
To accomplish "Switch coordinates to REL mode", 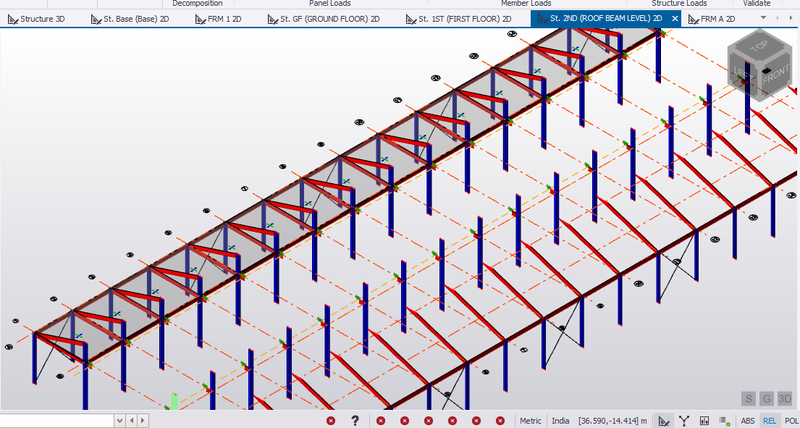I will coord(769,421).
